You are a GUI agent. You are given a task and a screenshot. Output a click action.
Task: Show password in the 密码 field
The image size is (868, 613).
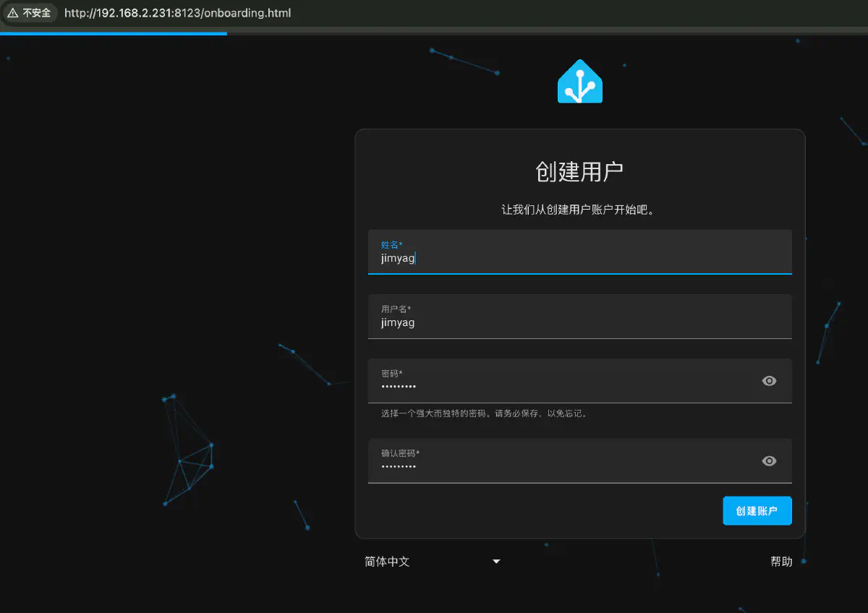coord(769,381)
